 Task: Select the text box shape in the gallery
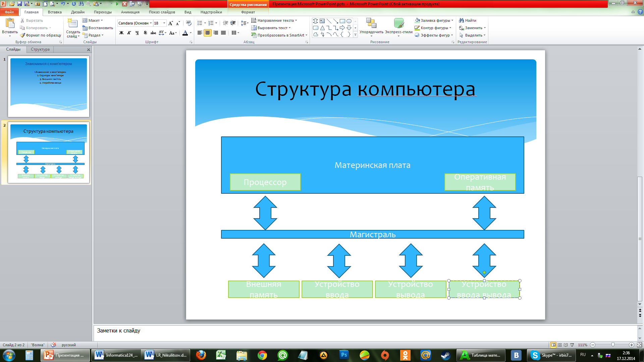(x=322, y=21)
